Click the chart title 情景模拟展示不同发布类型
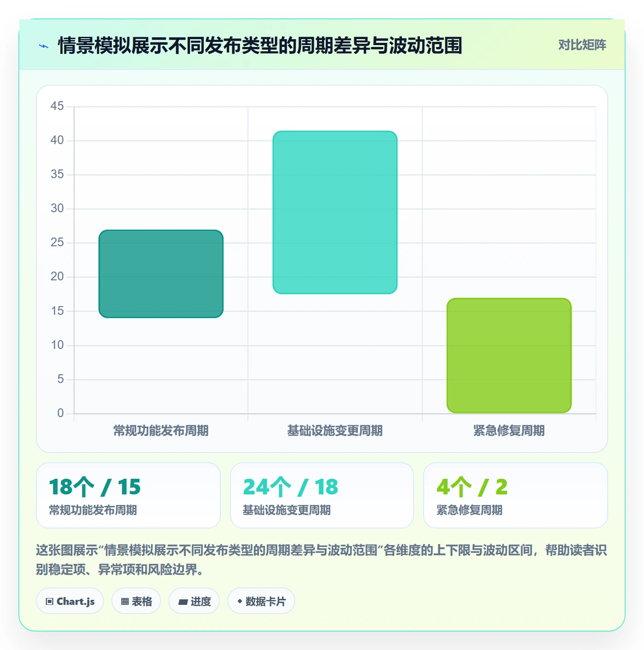Viewport: 644px width, 650px height. coord(260,46)
